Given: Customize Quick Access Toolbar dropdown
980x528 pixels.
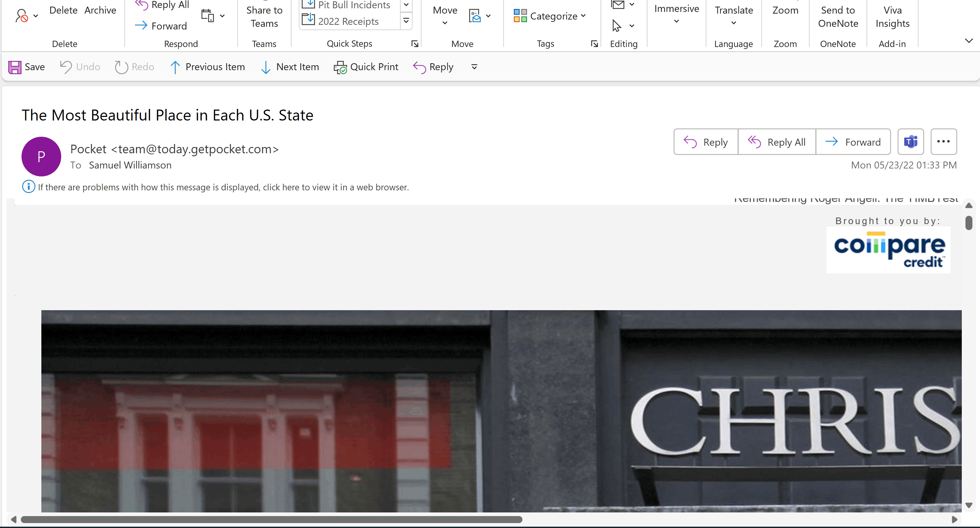Looking at the screenshot, I should 474,67.
